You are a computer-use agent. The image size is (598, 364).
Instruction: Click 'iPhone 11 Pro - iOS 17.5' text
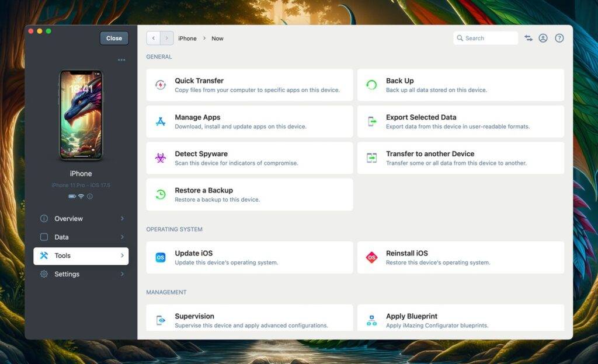tap(81, 185)
